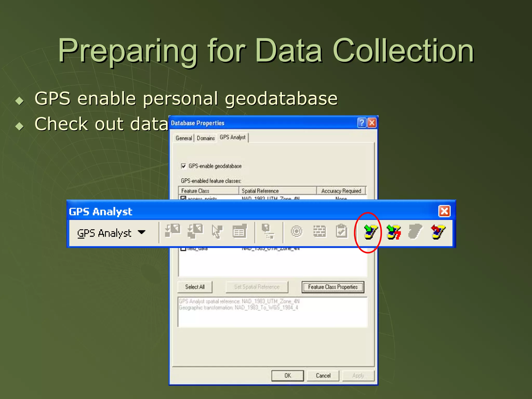
Task: Click the Spatial Reference column header
Action: tap(277, 191)
